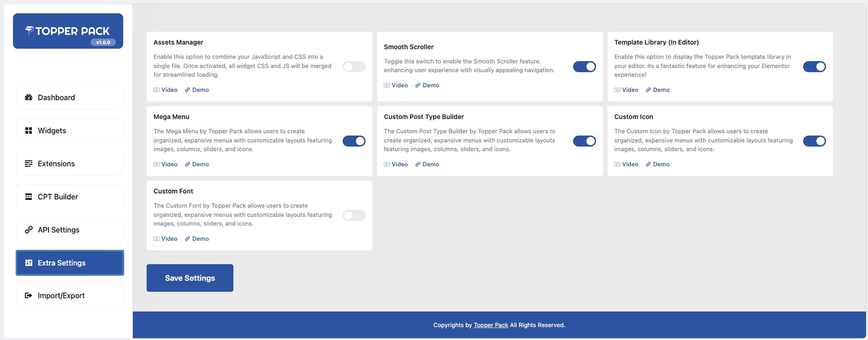This screenshot has width=868, height=340.
Task: Click the Import/Export arrow icon
Action: click(29, 295)
